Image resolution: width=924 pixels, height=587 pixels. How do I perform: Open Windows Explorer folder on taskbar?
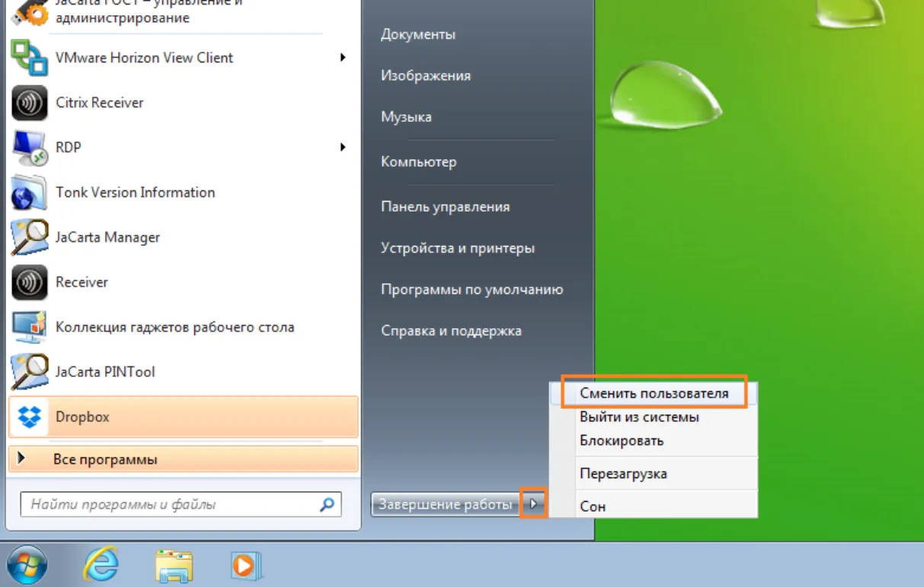(x=174, y=566)
